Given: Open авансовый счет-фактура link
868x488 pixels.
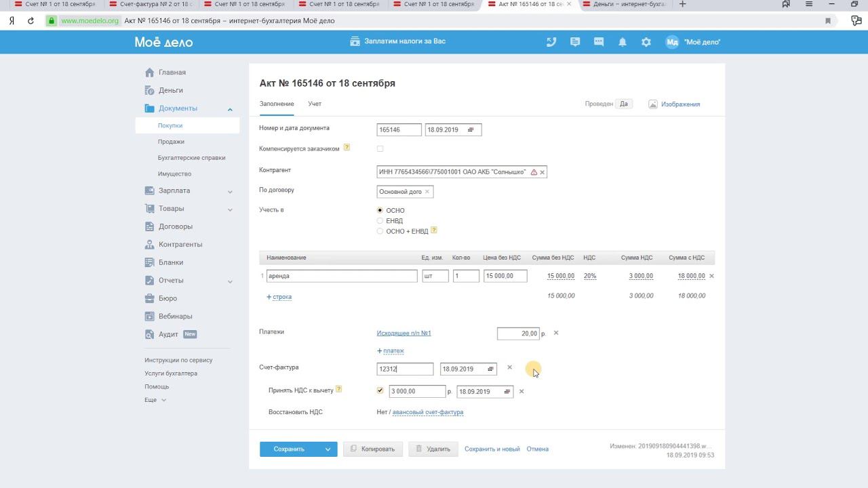Looking at the screenshot, I should [x=428, y=412].
